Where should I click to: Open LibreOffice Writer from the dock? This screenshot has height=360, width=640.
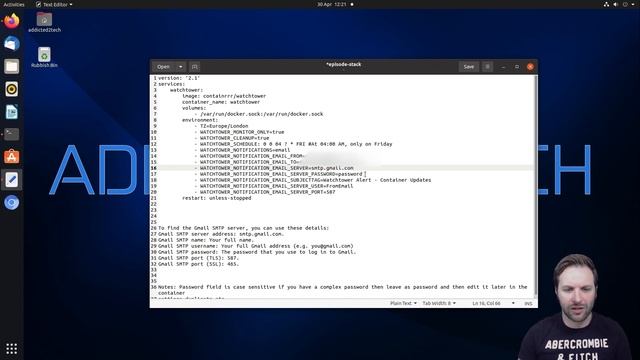point(11,112)
